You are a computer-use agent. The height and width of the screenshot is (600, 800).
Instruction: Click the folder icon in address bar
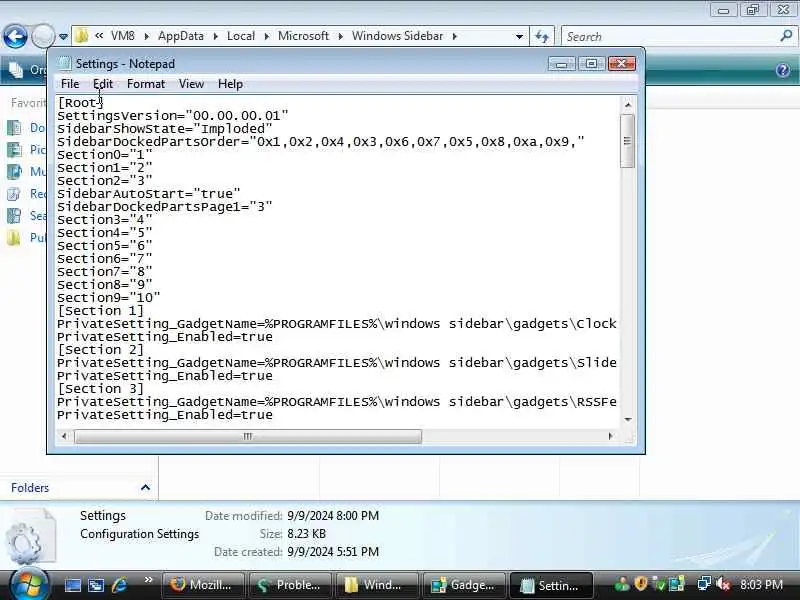82,36
